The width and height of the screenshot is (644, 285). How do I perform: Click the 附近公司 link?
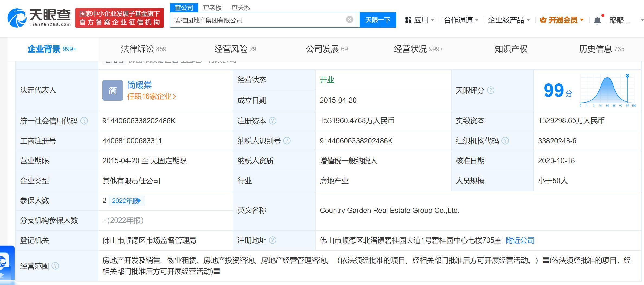tap(520, 240)
